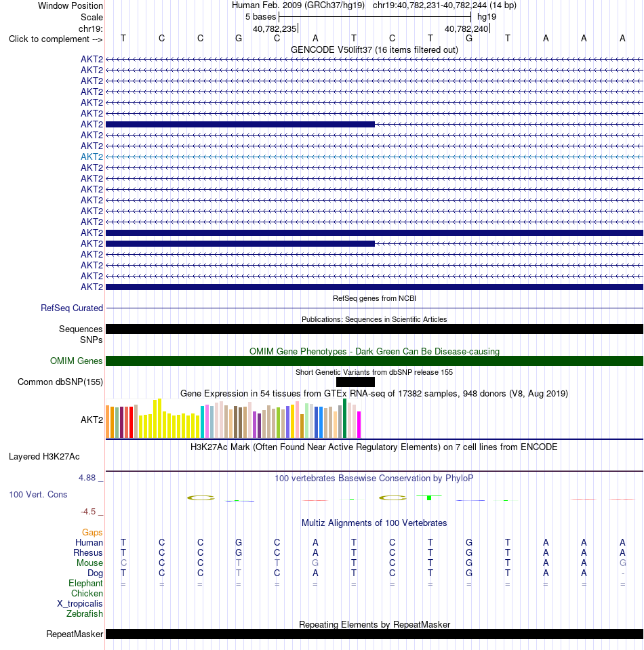Click the 'Layered H3K27Ac' track label
The image size is (644, 650).
[44, 457]
